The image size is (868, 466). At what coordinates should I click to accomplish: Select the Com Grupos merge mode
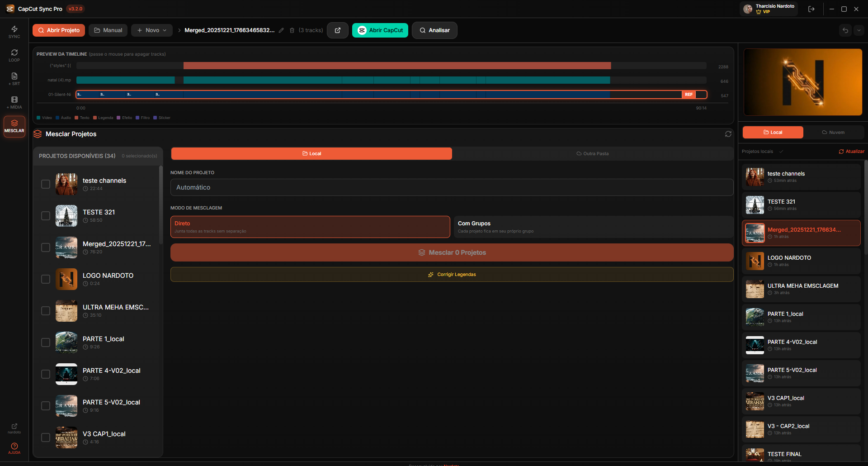coord(593,227)
